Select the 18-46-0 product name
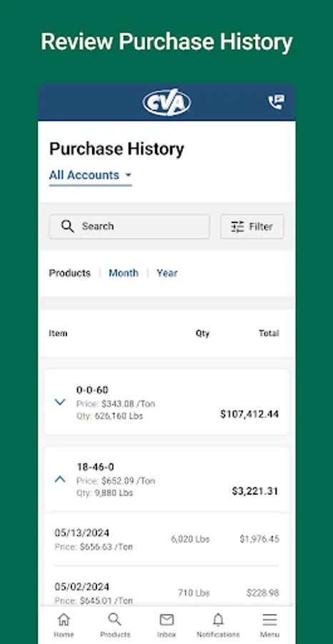This screenshot has height=644, width=333. pos(95,467)
